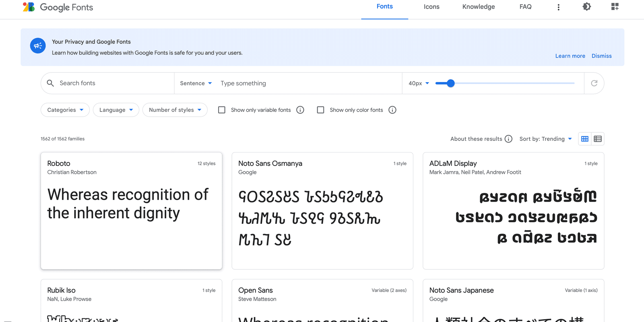Screen dimensions: 644x322
Task: Open the ADLaM Display font card
Action: 513,211
